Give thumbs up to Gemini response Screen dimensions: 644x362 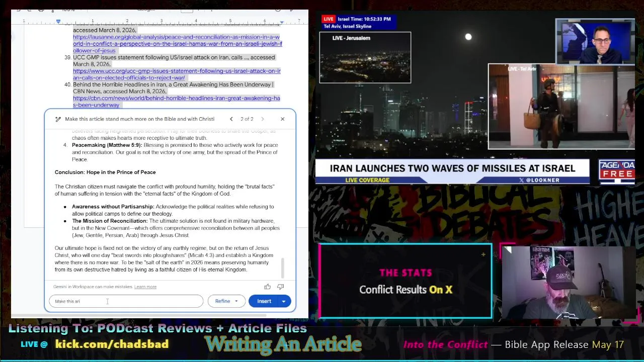(267, 287)
